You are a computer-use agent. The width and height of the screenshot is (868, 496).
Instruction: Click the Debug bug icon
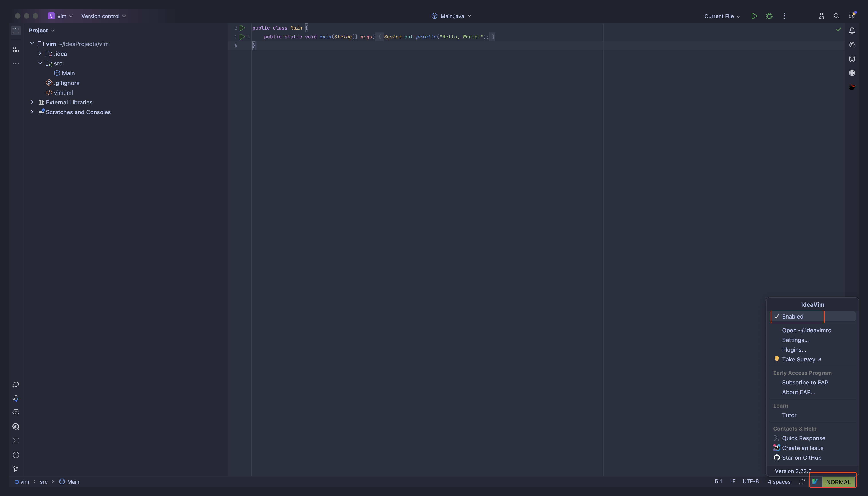769,16
